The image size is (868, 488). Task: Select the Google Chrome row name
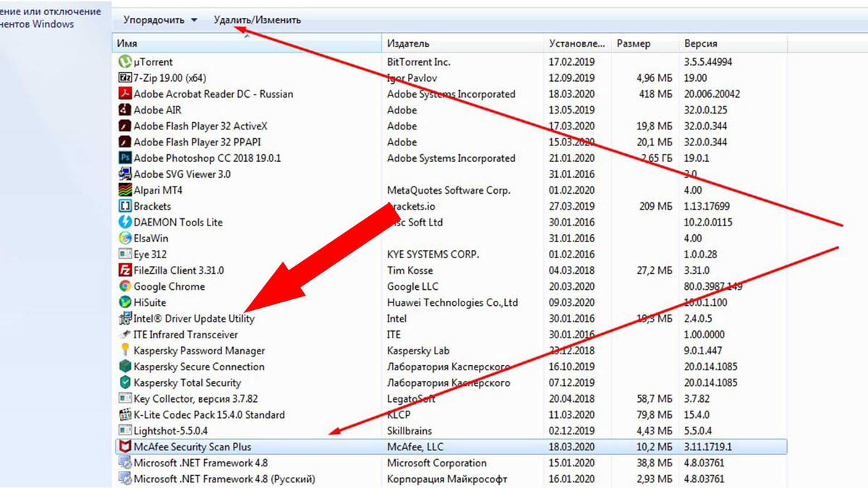169,286
